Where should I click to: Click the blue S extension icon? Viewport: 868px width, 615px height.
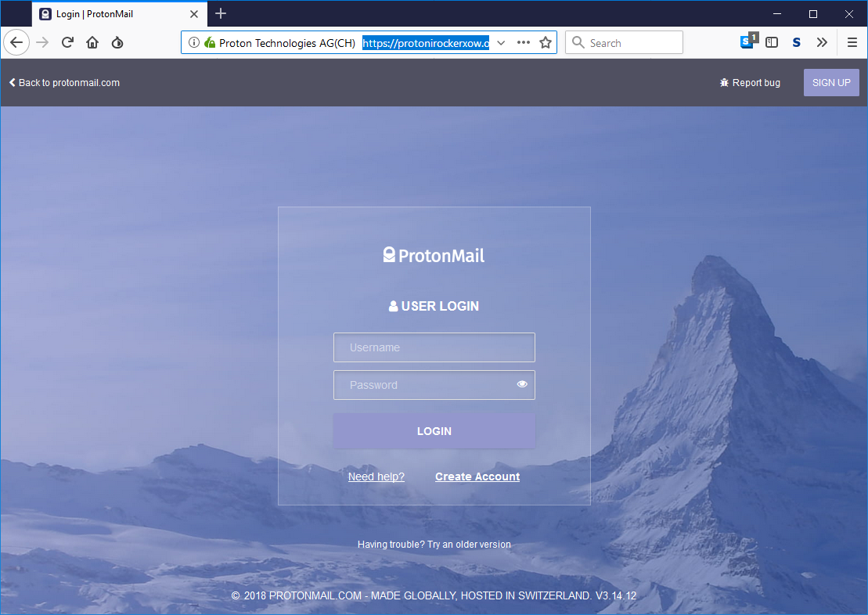point(797,42)
